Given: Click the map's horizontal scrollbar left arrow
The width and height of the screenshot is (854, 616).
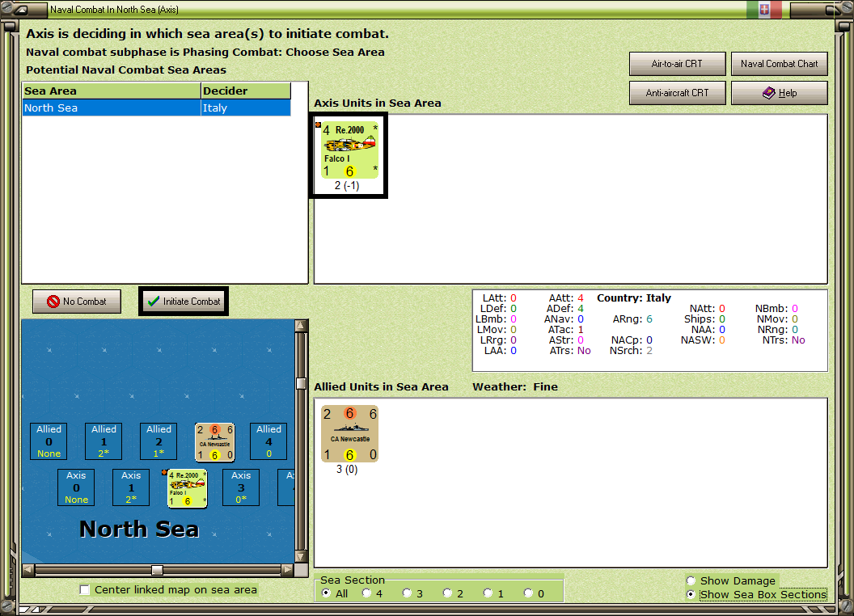Looking at the screenshot, I should click(x=28, y=570).
